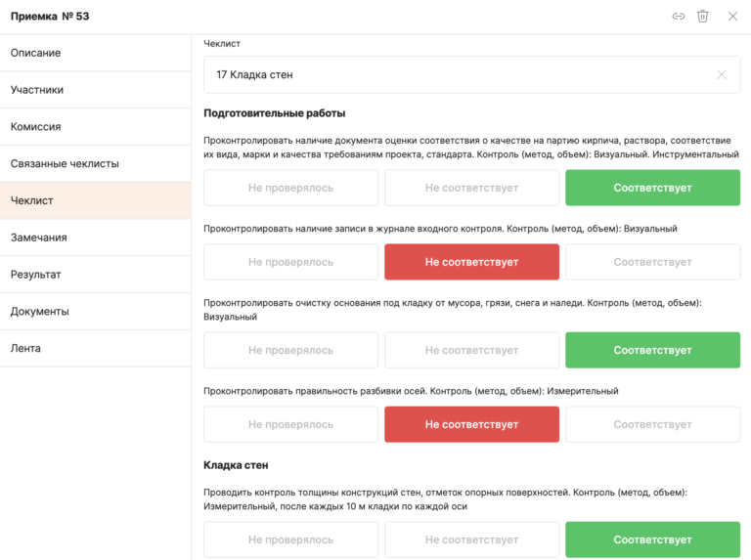Open the Лента feed tab
The image size is (751, 560).
coord(95,349)
